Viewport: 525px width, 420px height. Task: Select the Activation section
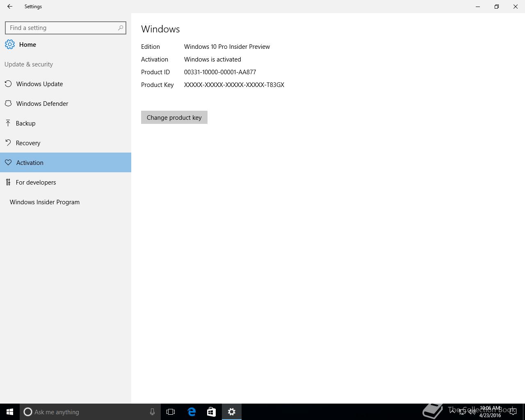click(66, 162)
